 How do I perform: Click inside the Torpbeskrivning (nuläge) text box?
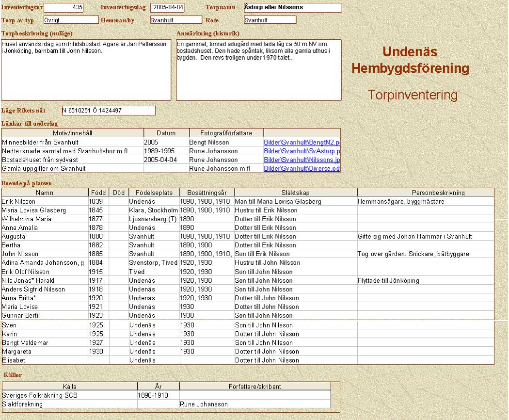click(86, 70)
